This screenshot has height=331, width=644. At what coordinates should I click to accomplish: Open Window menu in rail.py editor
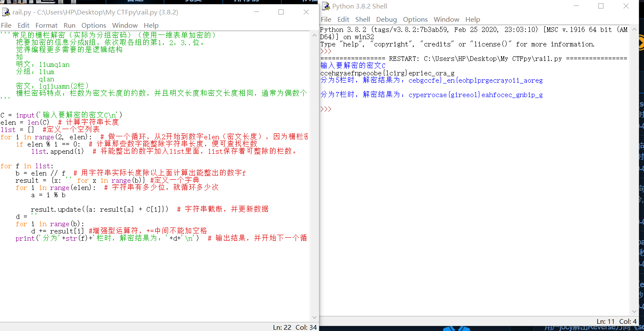pos(125,25)
